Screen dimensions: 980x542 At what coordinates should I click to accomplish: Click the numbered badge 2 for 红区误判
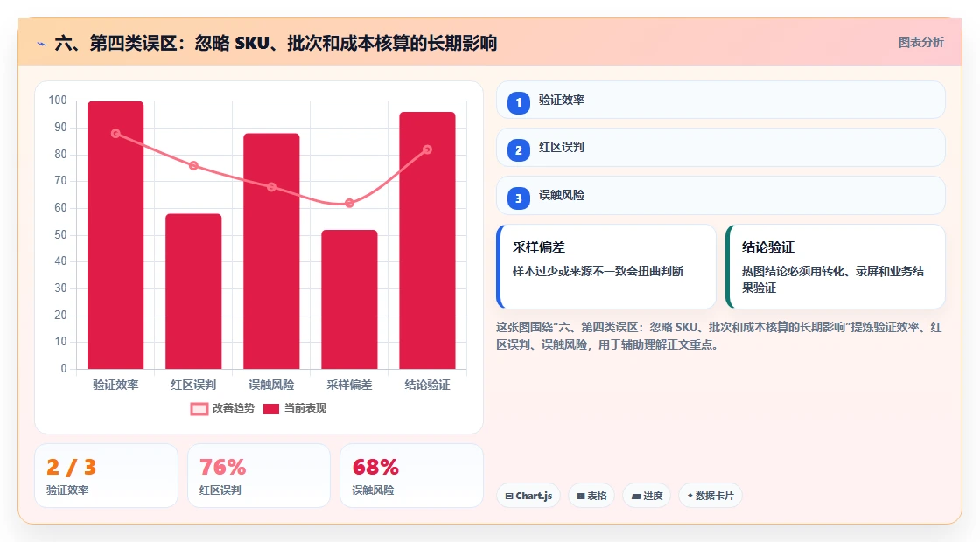click(518, 150)
